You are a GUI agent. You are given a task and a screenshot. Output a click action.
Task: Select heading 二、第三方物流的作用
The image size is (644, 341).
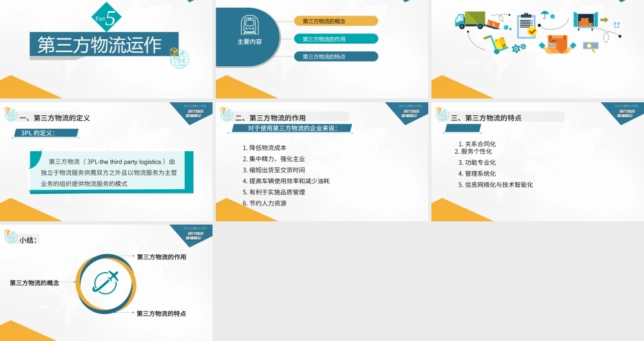(x=270, y=118)
